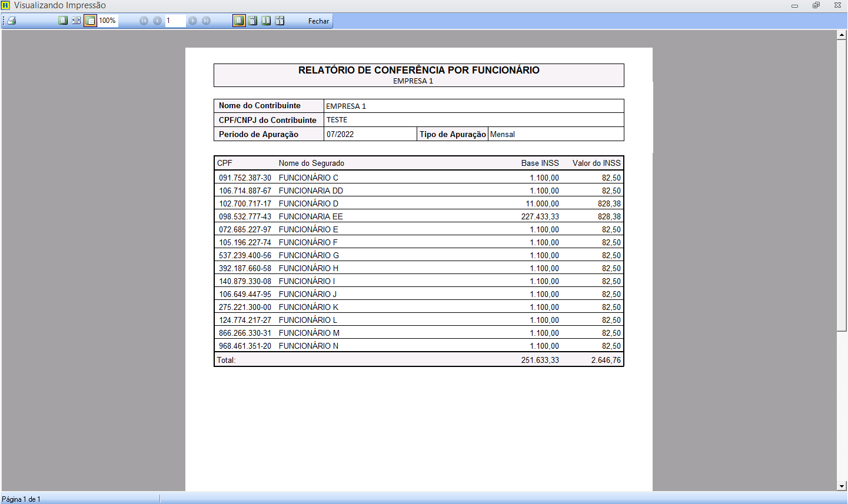
Task: Toggle the highlighted 100% zoom mode icon
Action: (x=90, y=21)
